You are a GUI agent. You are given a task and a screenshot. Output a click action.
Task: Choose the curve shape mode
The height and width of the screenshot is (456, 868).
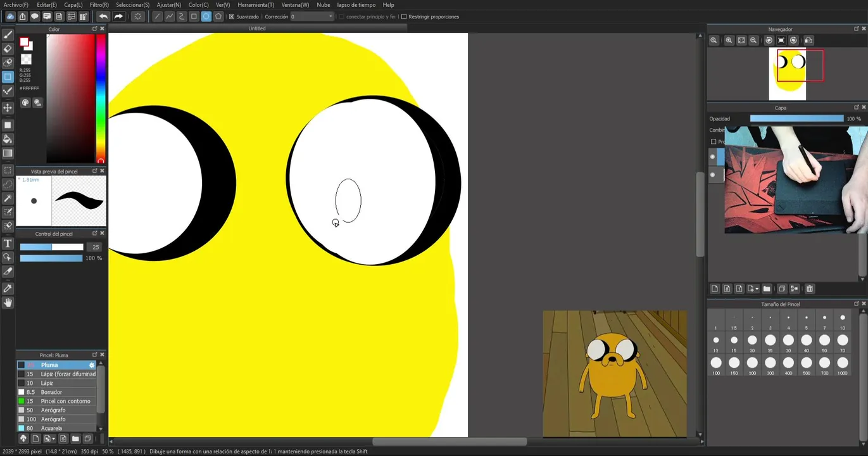click(x=182, y=16)
